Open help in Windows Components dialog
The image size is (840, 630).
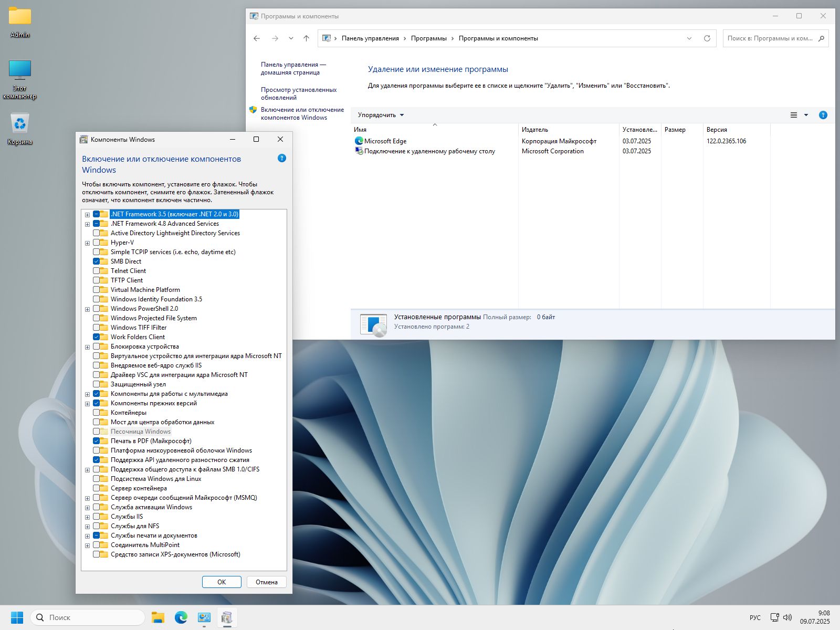point(282,158)
